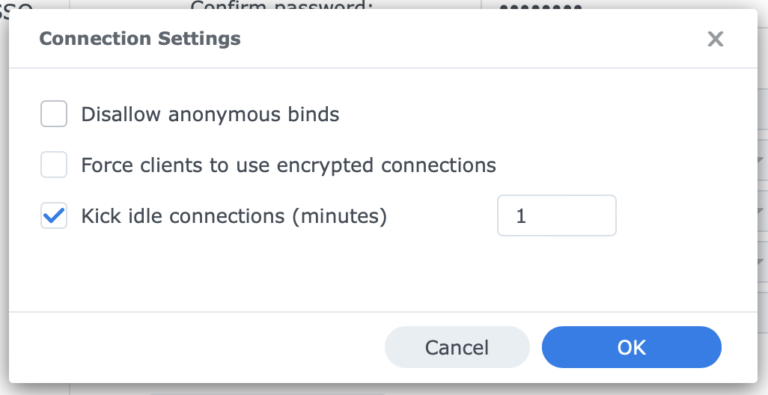Click the blue checkmark icon
Image resolution: width=768 pixels, height=395 pixels.
tap(54, 216)
